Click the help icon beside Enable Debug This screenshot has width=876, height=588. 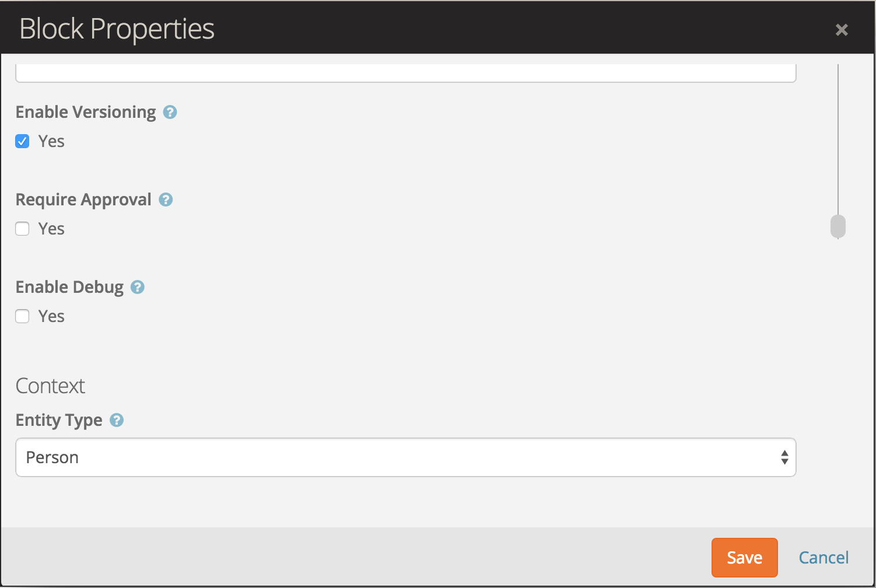coord(138,287)
